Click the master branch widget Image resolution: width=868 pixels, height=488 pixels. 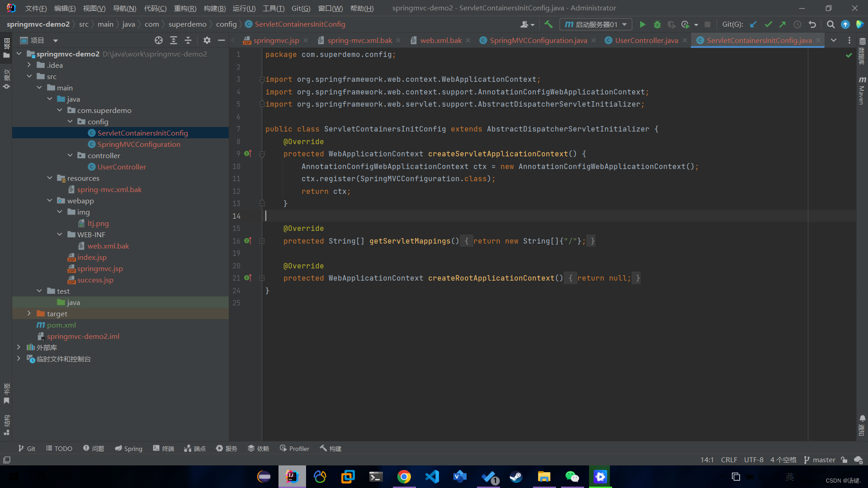tap(820, 460)
